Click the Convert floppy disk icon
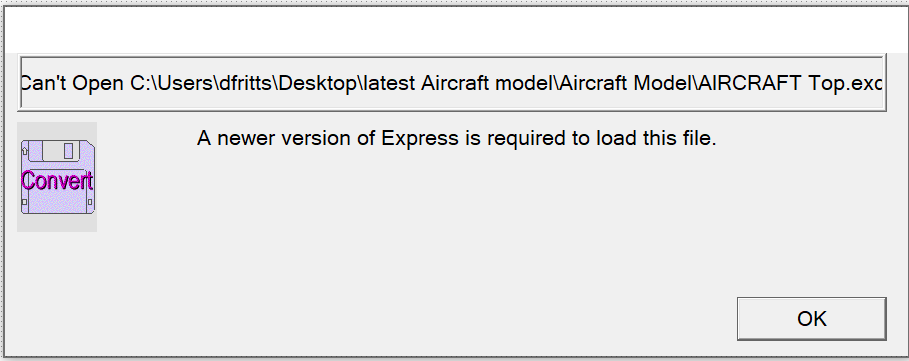The height and width of the screenshot is (361, 909). click(57, 177)
